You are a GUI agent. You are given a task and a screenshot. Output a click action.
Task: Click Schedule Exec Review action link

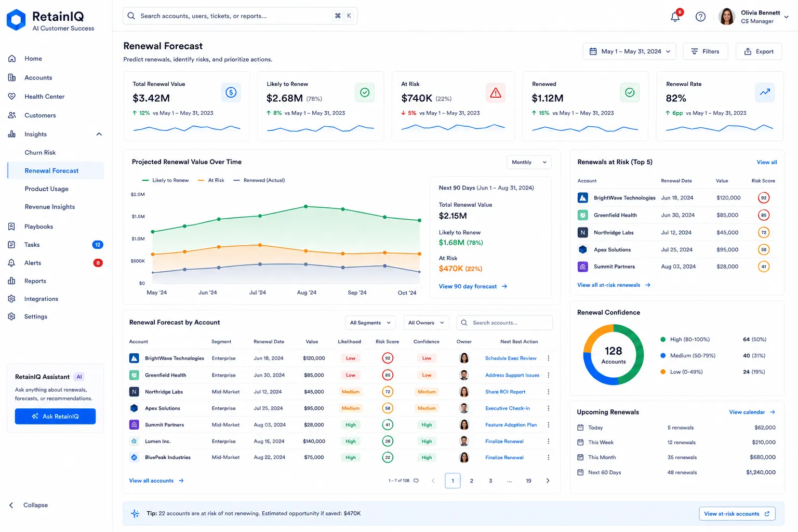pyautogui.click(x=511, y=358)
